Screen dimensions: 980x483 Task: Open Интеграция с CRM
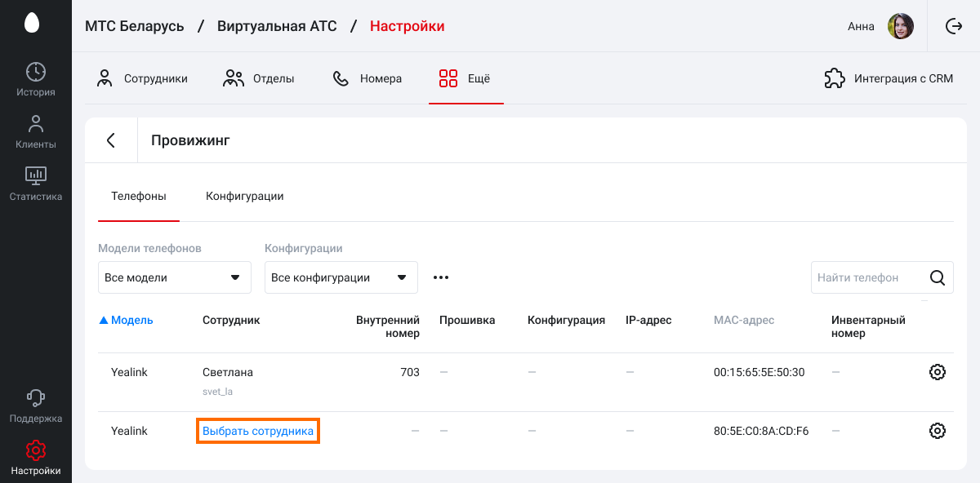pos(889,79)
